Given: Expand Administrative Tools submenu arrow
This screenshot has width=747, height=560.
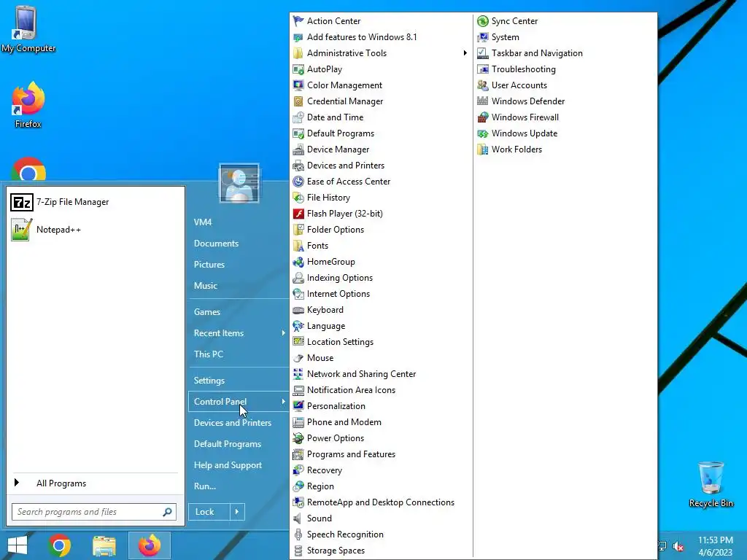Looking at the screenshot, I should pyautogui.click(x=465, y=52).
